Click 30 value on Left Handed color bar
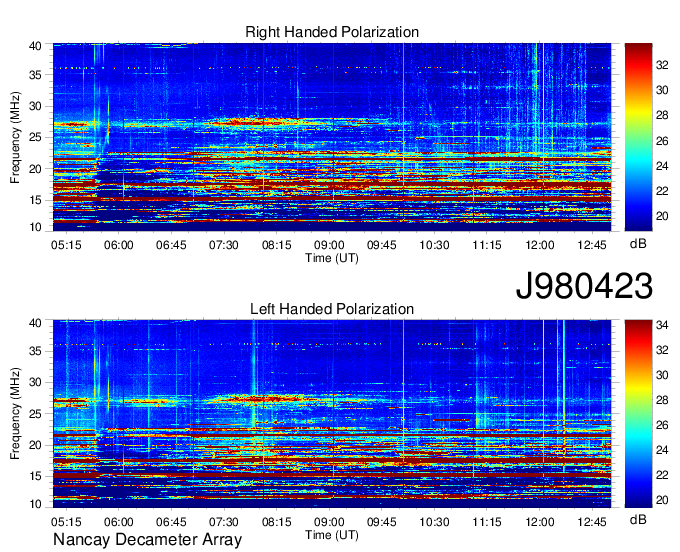The image size is (680, 552). tap(662, 375)
